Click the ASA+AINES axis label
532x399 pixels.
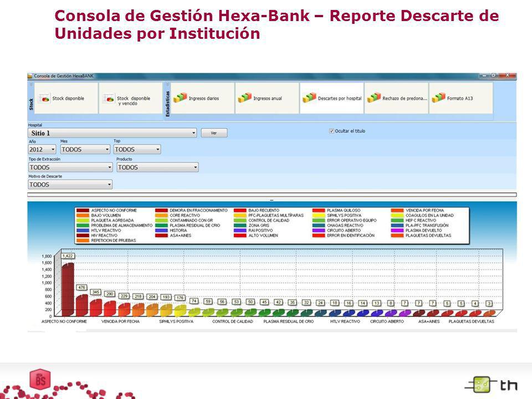[429, 321]
